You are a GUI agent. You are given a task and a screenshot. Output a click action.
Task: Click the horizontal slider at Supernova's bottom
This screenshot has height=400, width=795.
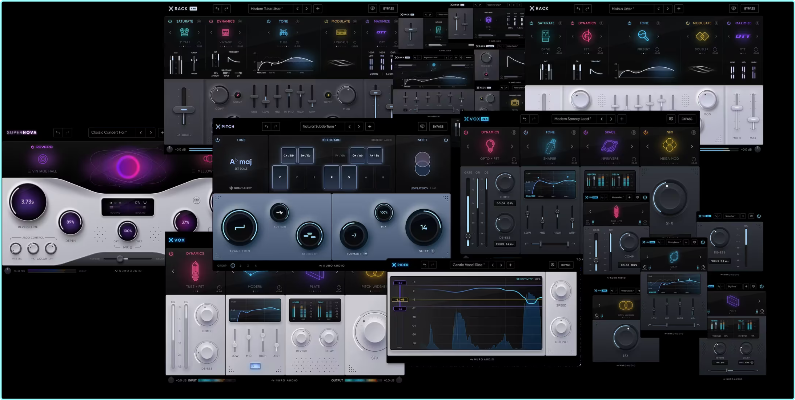(x=129, y=259)
